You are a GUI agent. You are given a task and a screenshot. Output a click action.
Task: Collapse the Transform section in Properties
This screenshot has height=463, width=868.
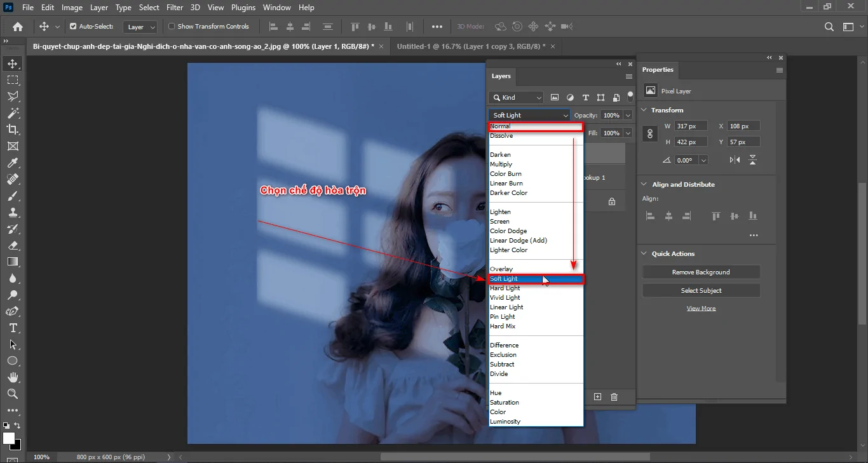click(x=644, y=110)
